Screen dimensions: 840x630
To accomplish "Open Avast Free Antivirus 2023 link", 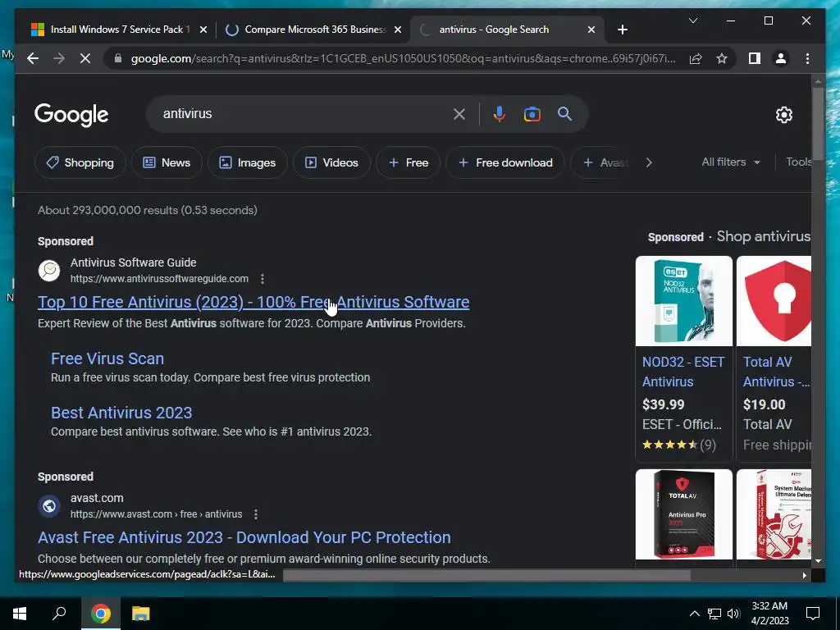I will click(x=244, y=537).
